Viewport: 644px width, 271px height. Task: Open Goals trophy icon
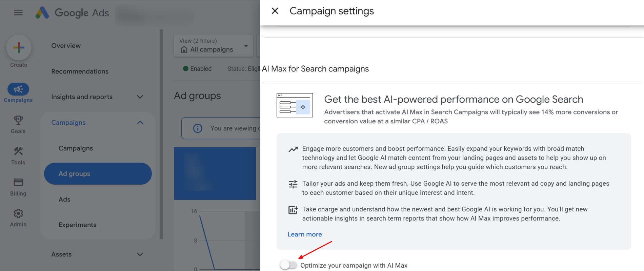click(18, 120)
